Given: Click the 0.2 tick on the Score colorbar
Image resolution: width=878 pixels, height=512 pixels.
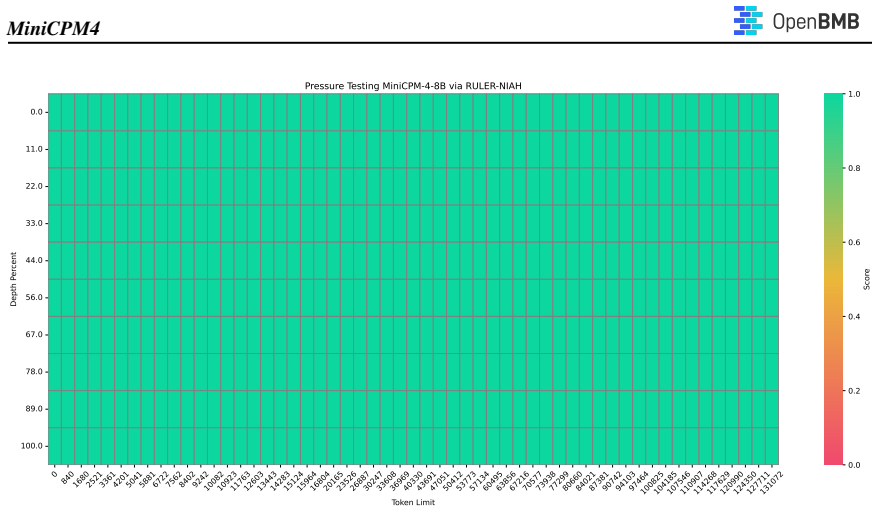Looking at the screenshot, I should pyautogui.click(x=854, y=391).
